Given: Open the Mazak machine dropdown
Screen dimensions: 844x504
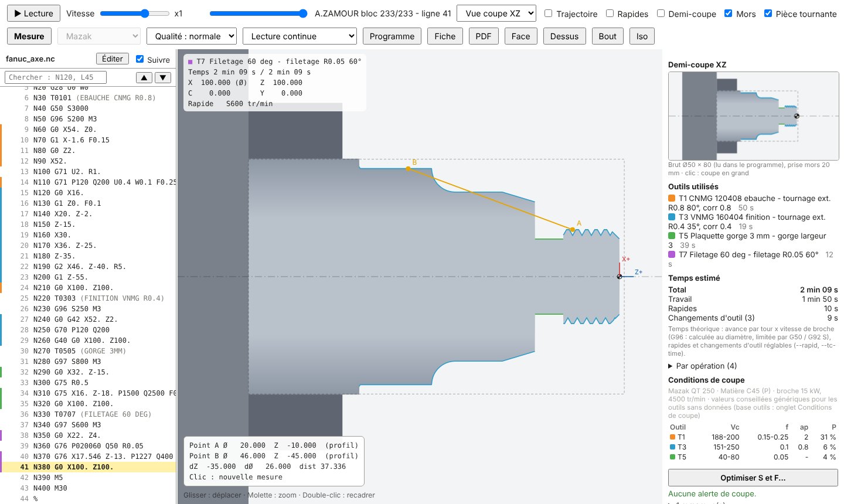Looking at the screenshot, I should coord(99,36).
